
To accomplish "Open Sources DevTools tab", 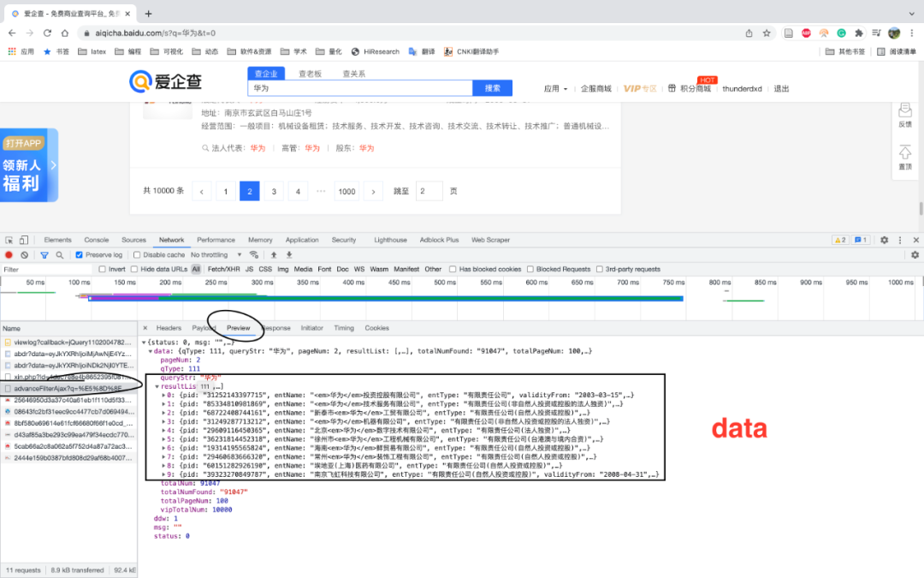I will [x=133, y=240].
